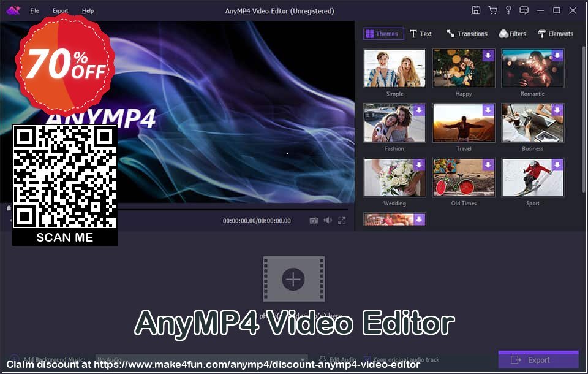The image size is (588, 374).
Task: Switch to the Themes tab
Action: coord(383,34)
